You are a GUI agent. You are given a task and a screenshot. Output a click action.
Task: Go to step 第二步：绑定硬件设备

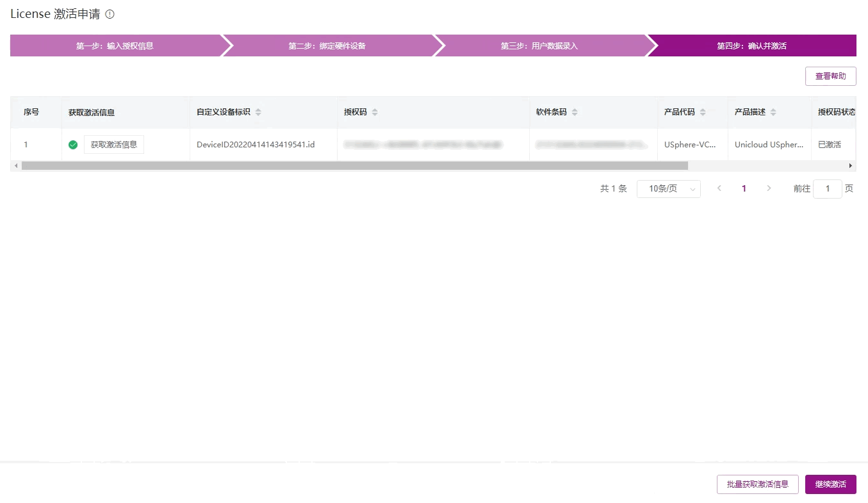327,45
